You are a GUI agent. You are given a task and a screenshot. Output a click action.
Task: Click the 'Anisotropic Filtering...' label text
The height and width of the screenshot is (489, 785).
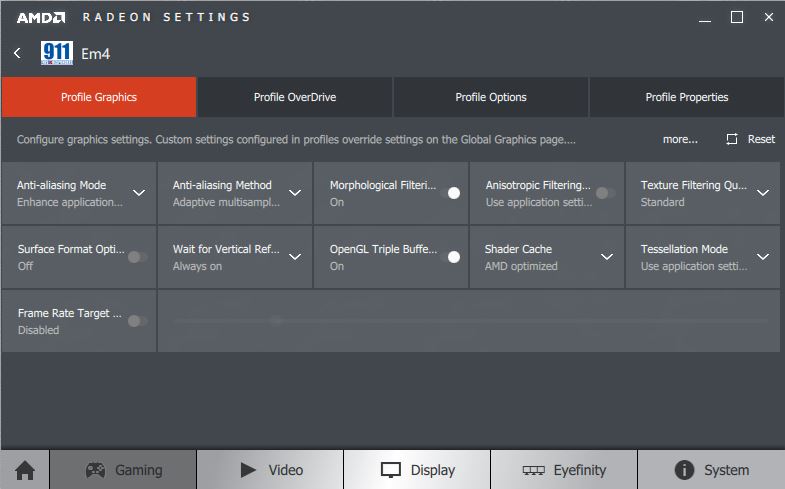point(538,185)
